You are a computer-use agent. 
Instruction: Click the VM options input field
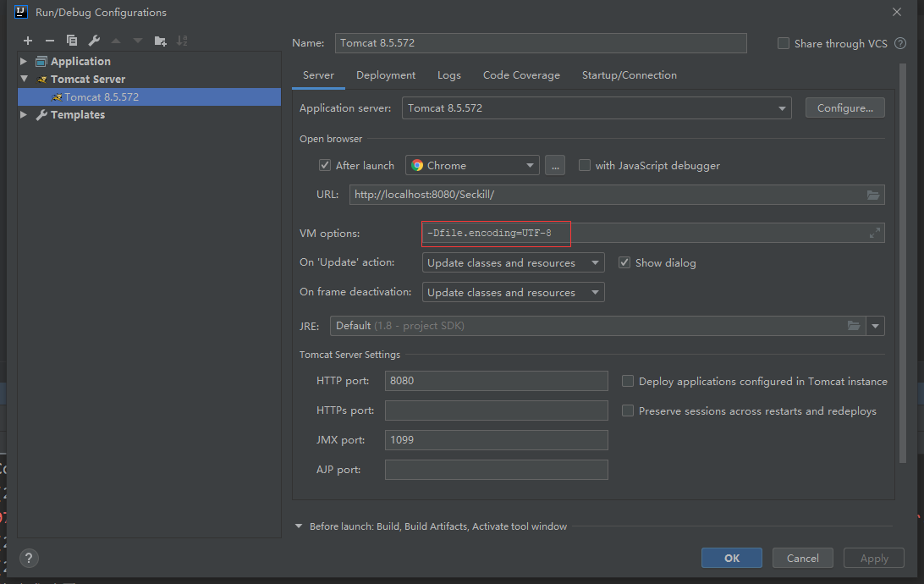tap(653, 233)
